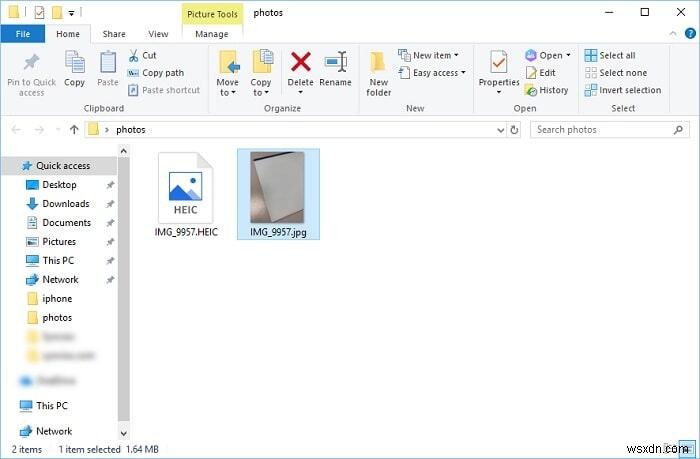This screenshot has width=700, height=459.
Task: Click the forward navigation arrow
Action: coord(39,130)
